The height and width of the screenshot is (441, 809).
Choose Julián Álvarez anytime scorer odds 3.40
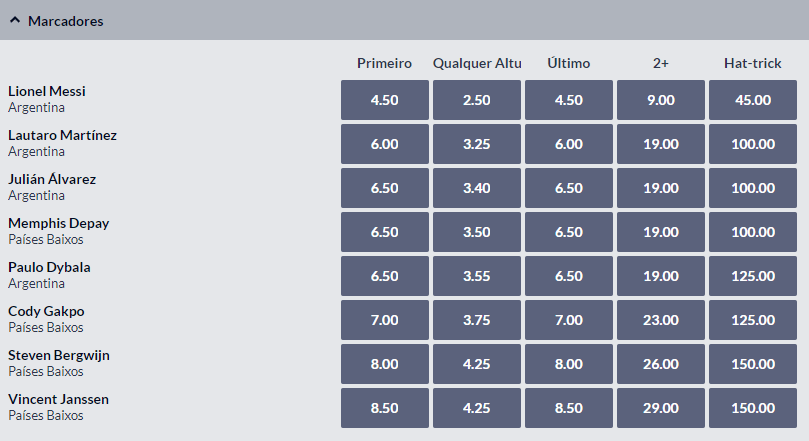tap(477, 188)
